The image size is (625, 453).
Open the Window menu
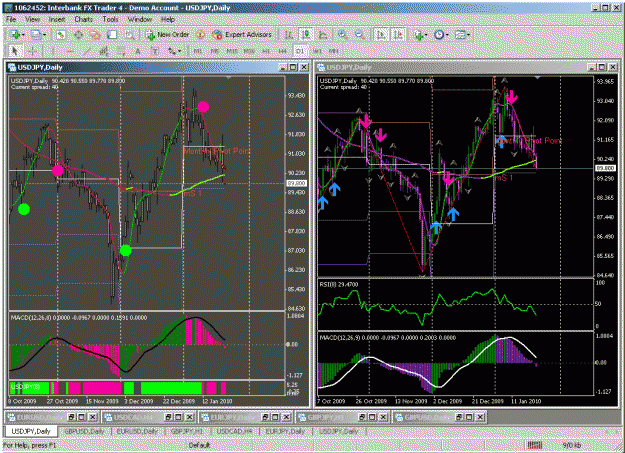pos(140,19)
